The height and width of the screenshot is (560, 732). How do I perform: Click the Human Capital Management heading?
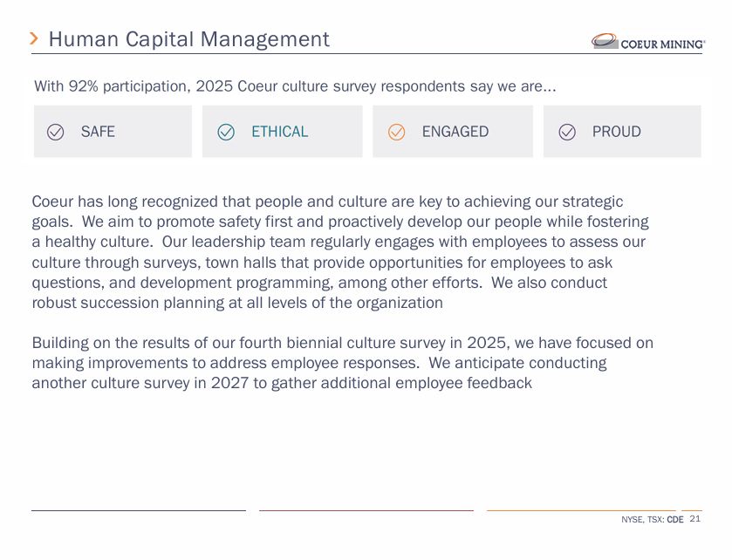[x=189, y=39]
